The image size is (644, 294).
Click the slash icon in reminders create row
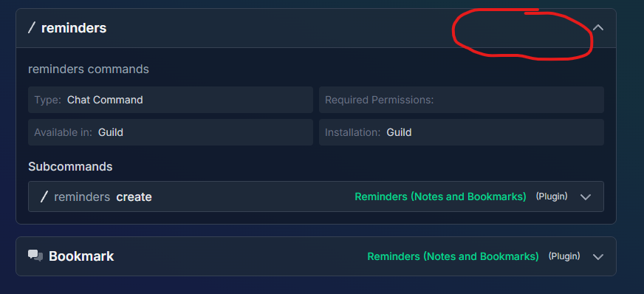pos(44,196)
